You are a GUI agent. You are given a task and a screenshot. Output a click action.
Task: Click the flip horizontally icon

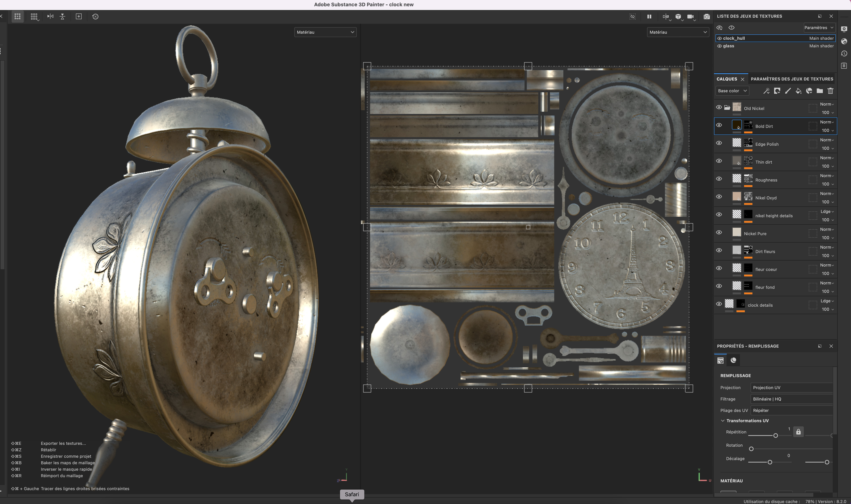[50, 16]
